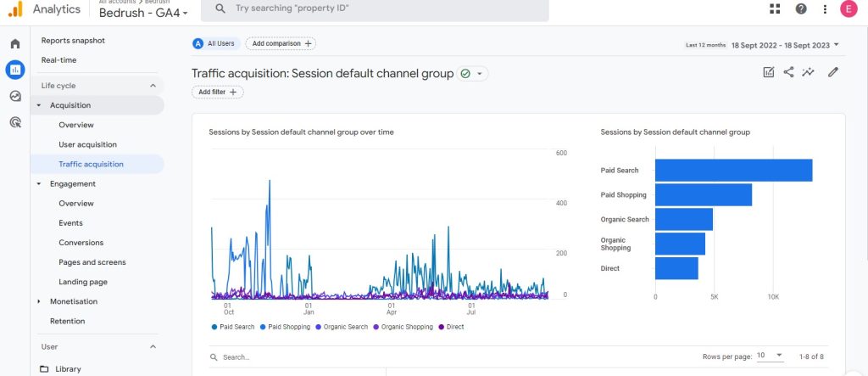Open the Library folder icon
The width and height of the screenshot is (868, 376).
44,369
